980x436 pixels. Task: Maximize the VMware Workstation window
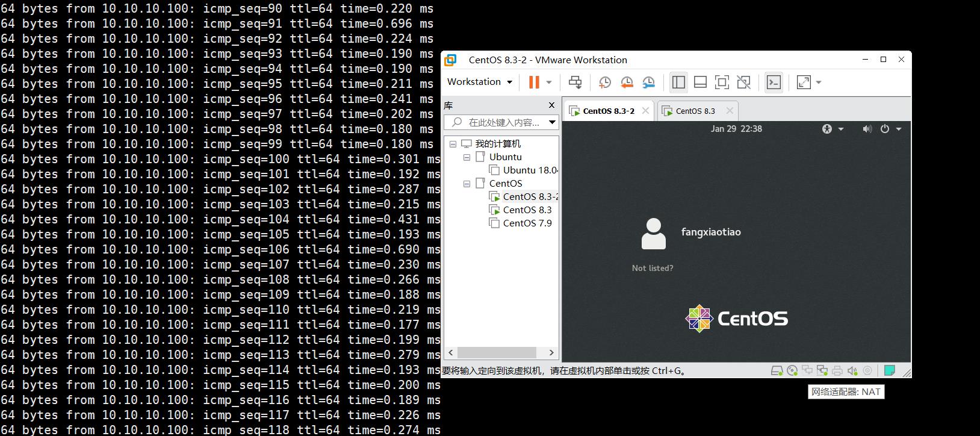tap(883, 59)
